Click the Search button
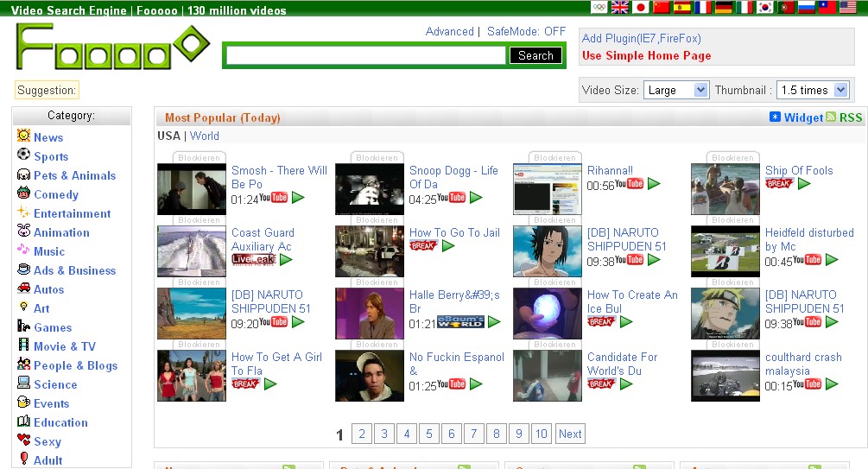The image size is (868, 469). [535, 55]
